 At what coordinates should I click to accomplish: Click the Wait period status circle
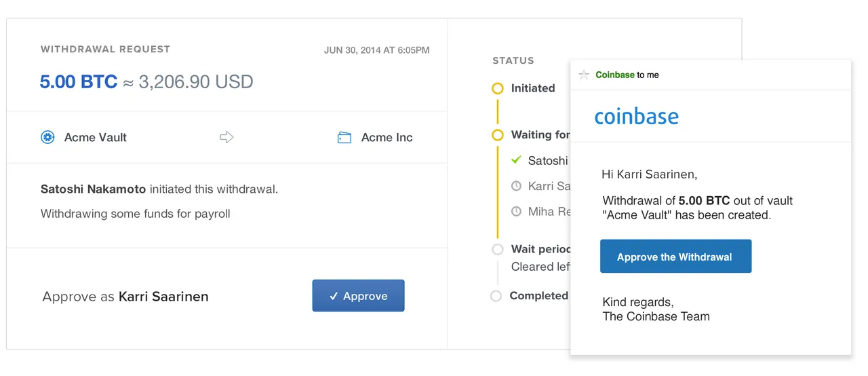coord(498,249)
